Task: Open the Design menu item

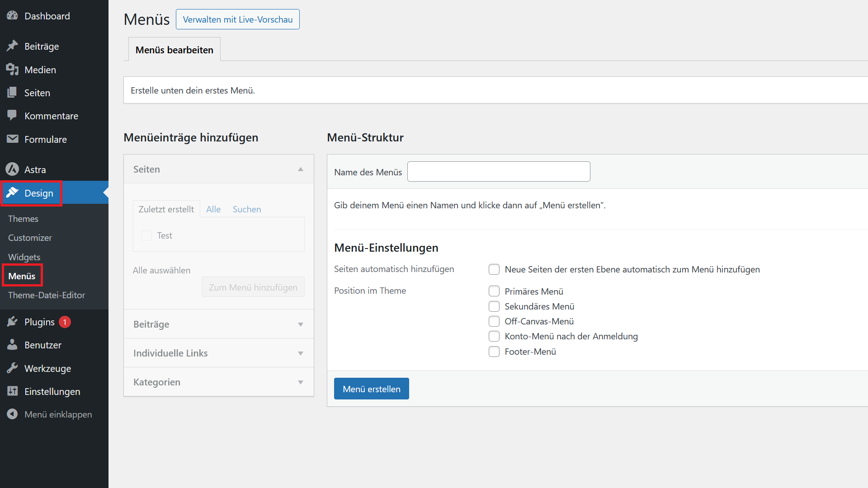Action: tap(38, 192)
